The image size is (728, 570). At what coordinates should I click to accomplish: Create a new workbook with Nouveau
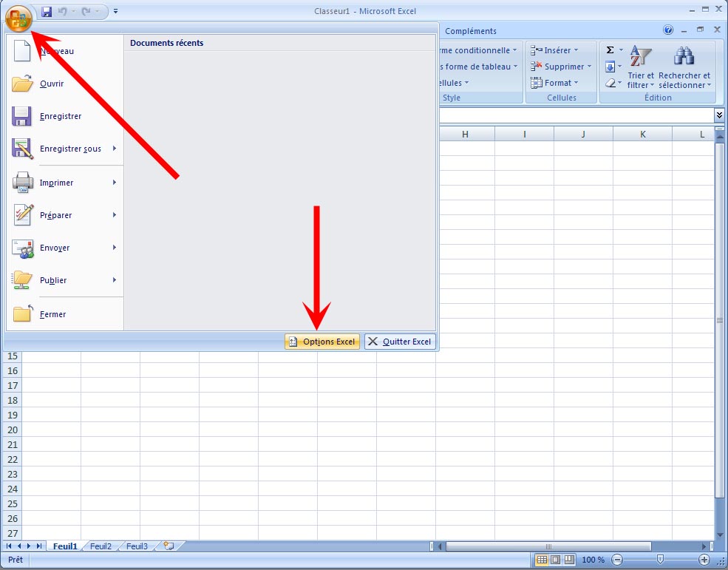(66, 51)
